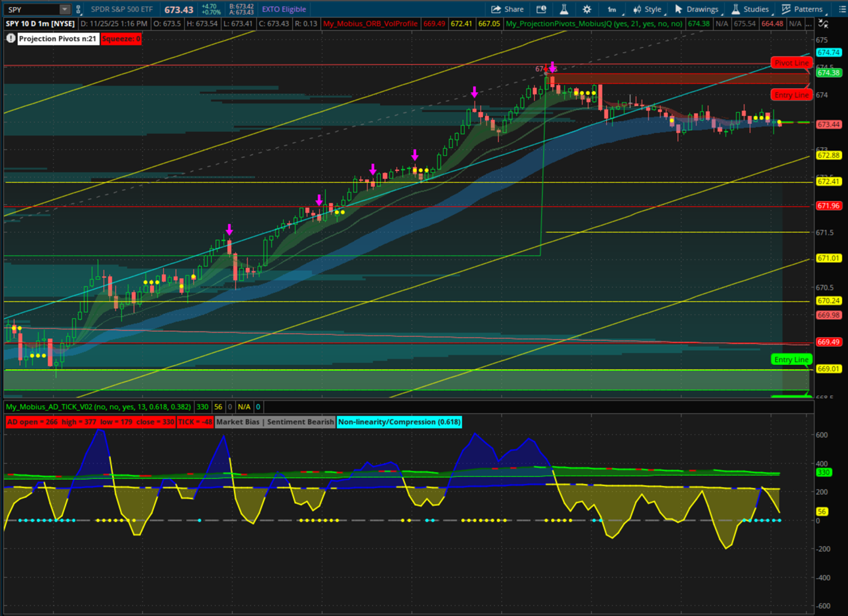Open the hamburger list menu at top right
Viewport: 848px width, 616px height.
point(842,9)
